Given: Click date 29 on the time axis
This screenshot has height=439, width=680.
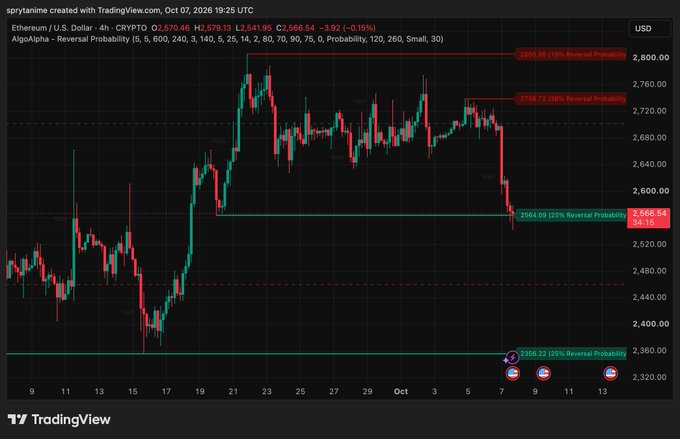Looking at the screenshot, I should pyautogui.click(x=367, y=391).
